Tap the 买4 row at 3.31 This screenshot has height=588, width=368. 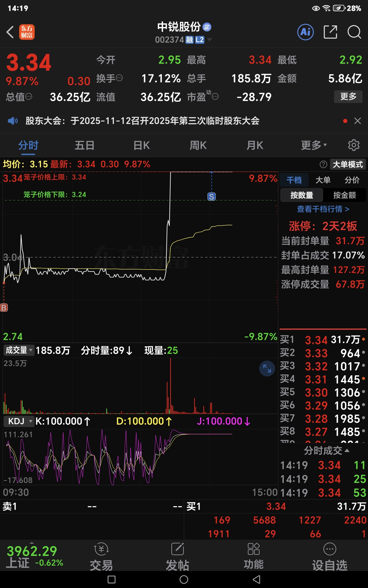point(322,379)
